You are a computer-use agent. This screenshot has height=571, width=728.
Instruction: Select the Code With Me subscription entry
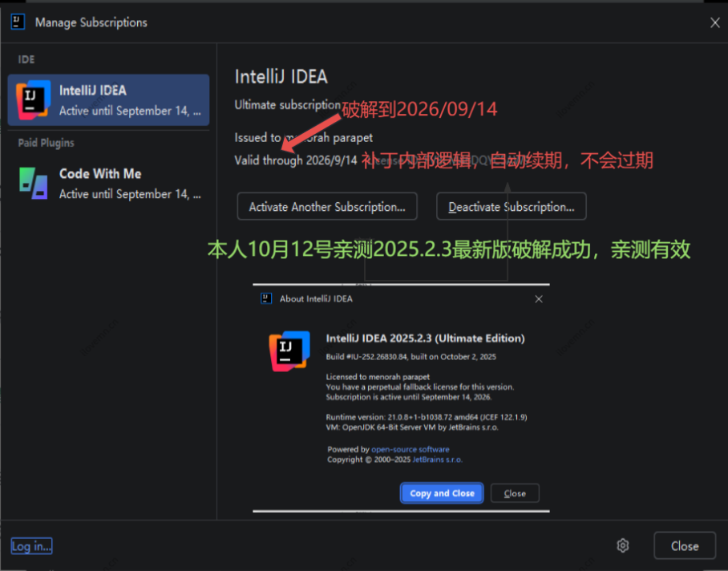click(x=108, y=183)
